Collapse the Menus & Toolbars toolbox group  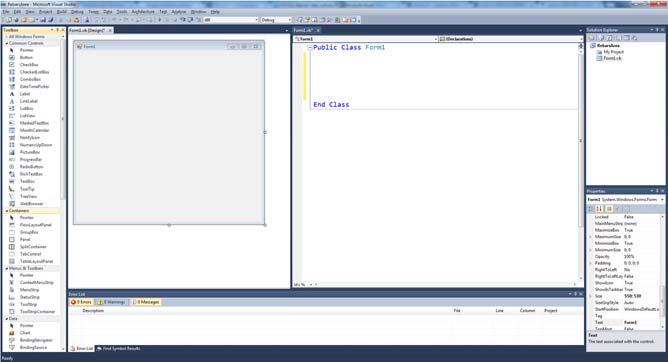[x=6, y=268]
